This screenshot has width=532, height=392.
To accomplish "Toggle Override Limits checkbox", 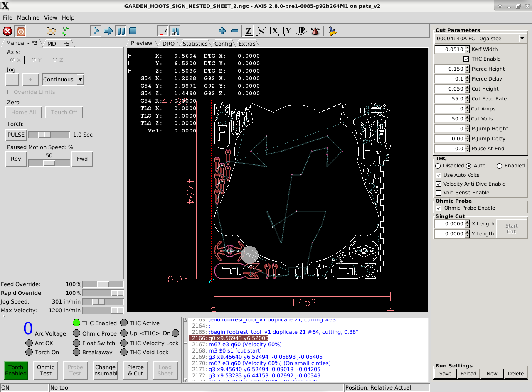I will [10, 92].
